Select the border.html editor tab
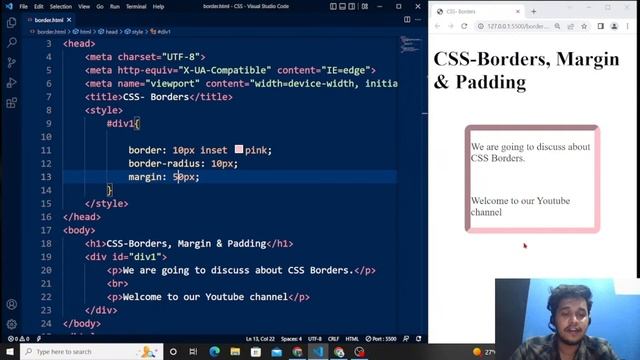 click(49, 20)
